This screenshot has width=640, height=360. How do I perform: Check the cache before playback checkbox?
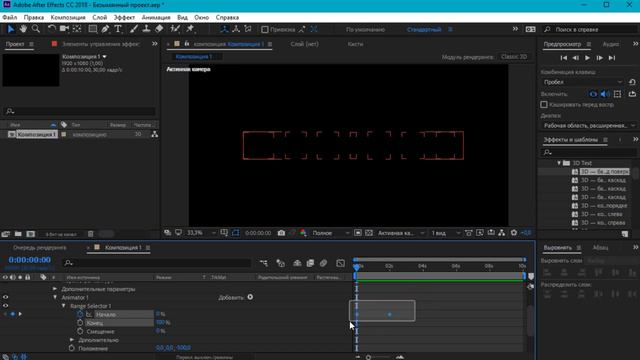click(544, 104)
